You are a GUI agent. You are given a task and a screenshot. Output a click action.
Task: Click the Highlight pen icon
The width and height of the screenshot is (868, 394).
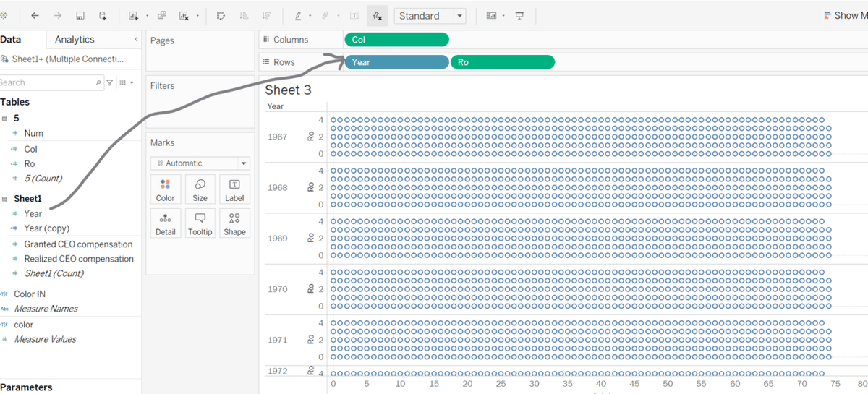(x=298, y=15)
